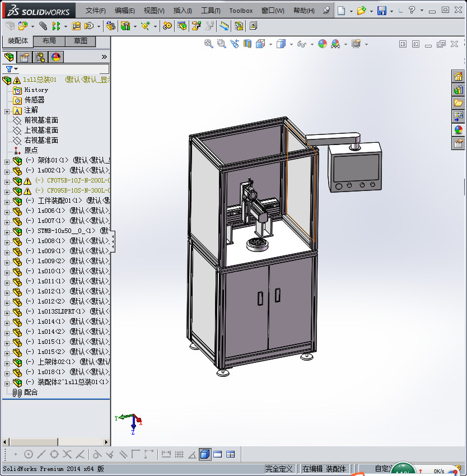
Task: Open the DisplayManager color sphere tab
Action: [56, 57]
